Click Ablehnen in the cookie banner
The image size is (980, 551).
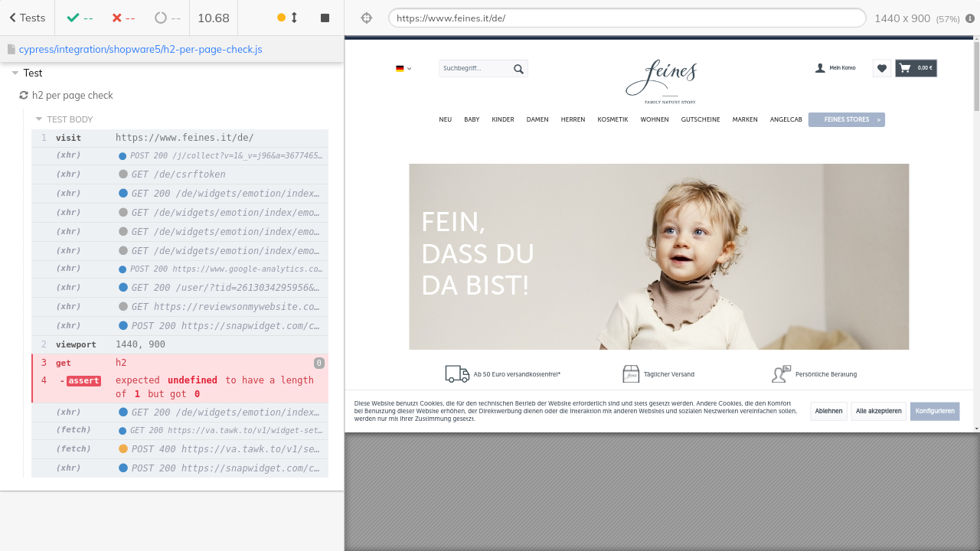pyautogui.click(x=828, y=411)
